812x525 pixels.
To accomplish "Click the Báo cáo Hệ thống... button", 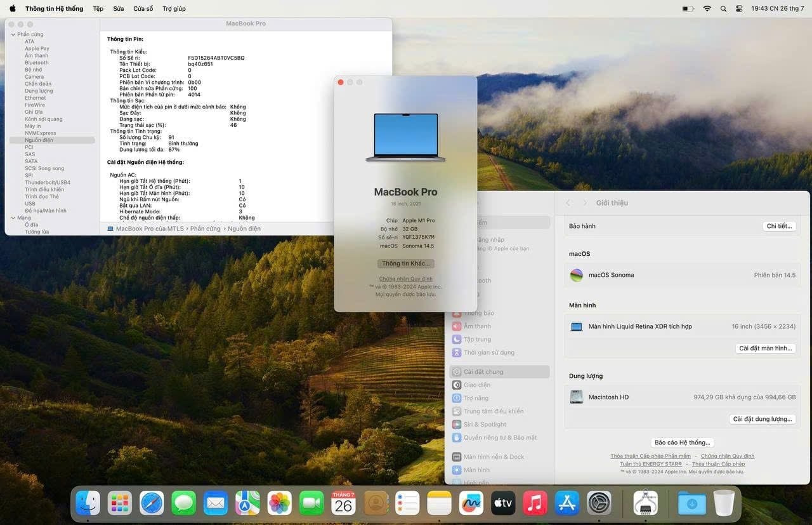I will pyautogui.click(x=683, y=442).
